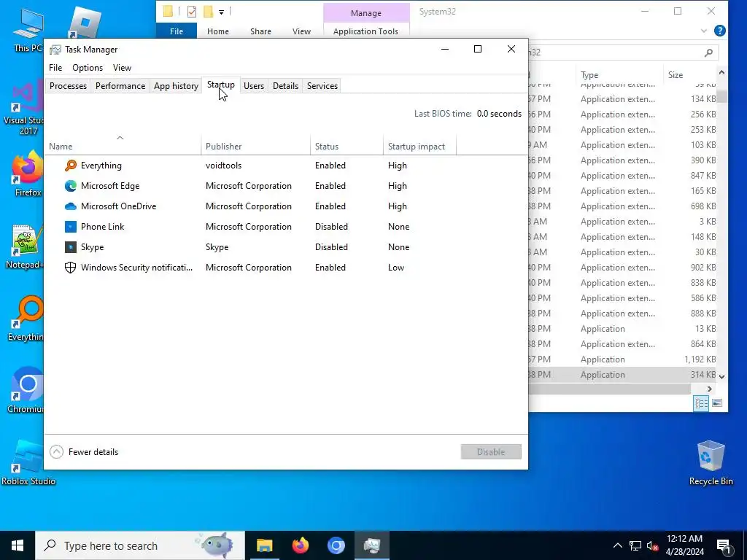This screenshot has width=747, height=560.
Task: Open the Explorer View ribbon tab
Action: tap(301, 31)
